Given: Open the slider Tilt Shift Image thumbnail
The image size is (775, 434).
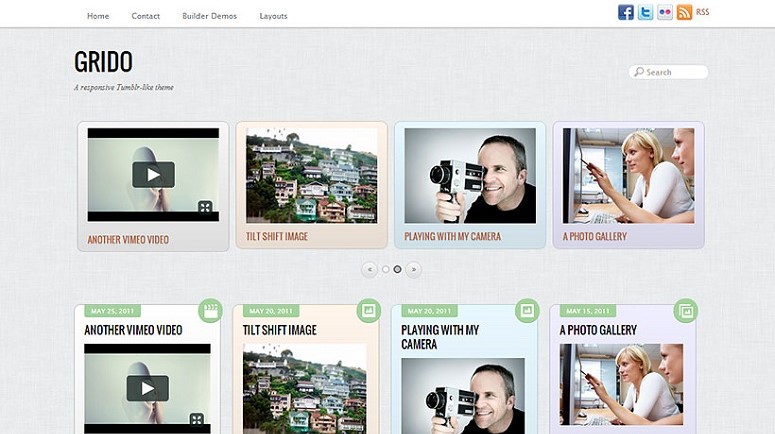Looking at the screenshot, I should click(x=311, y=175).
